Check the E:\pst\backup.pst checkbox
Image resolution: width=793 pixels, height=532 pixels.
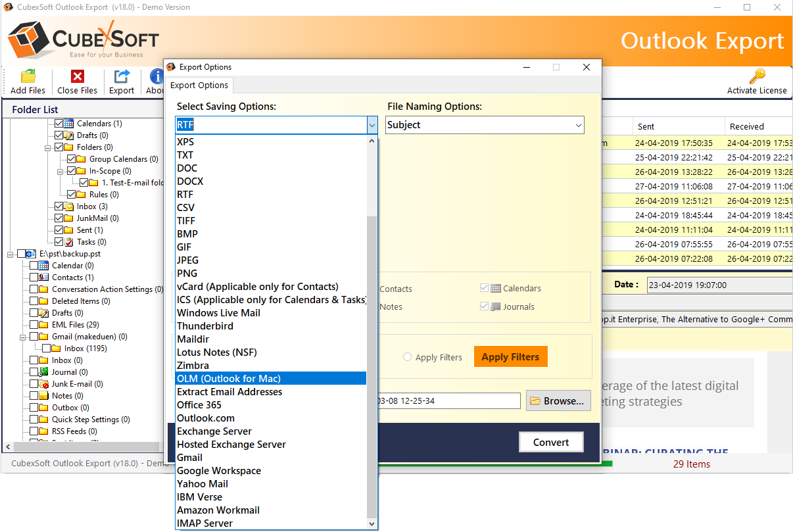(x=22, y=254)
